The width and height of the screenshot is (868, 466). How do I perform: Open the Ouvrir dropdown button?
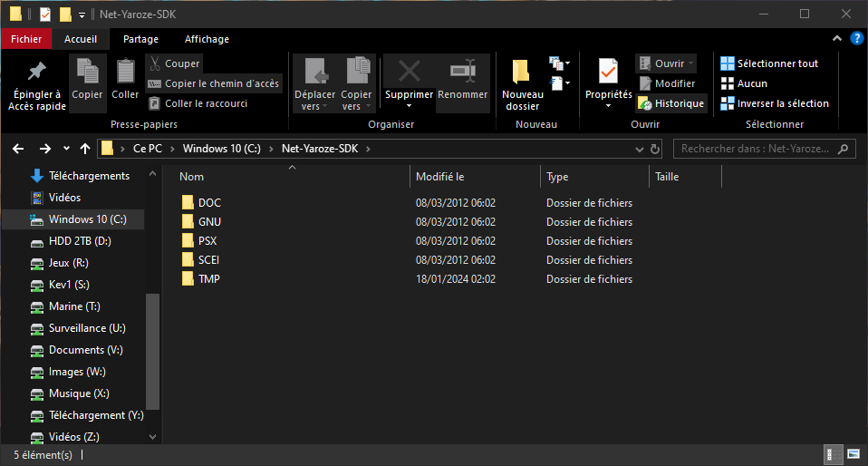pyautogui.click(x=666, y=63)
